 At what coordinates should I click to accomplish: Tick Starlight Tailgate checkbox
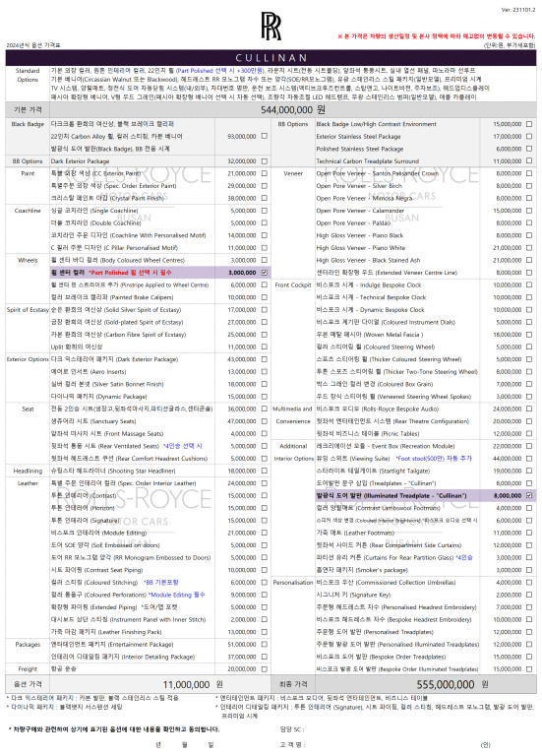529,471
